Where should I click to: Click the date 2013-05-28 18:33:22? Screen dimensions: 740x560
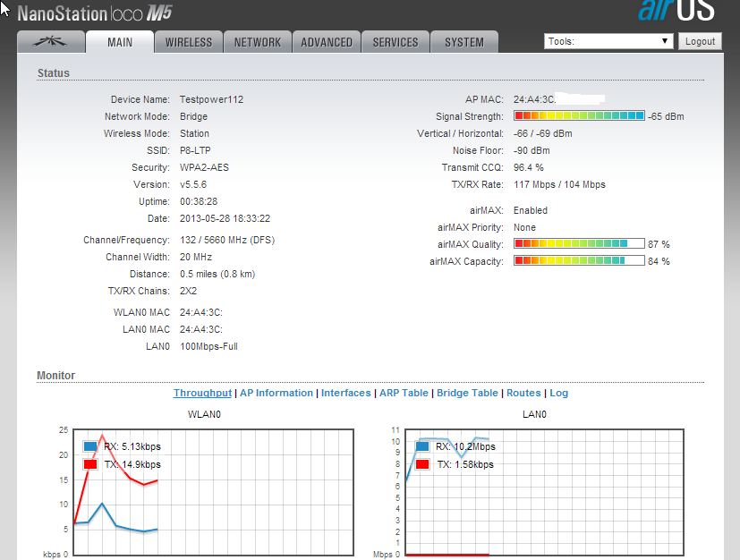click(x=225, y=218)
